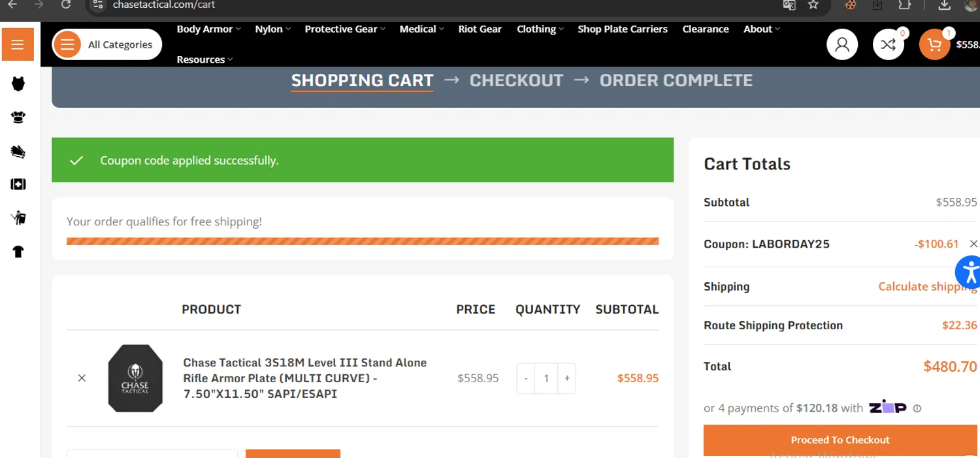The height and width of the screenshot is (458, 980).
Task: Expand the About menu
Action: click(761, 29)
